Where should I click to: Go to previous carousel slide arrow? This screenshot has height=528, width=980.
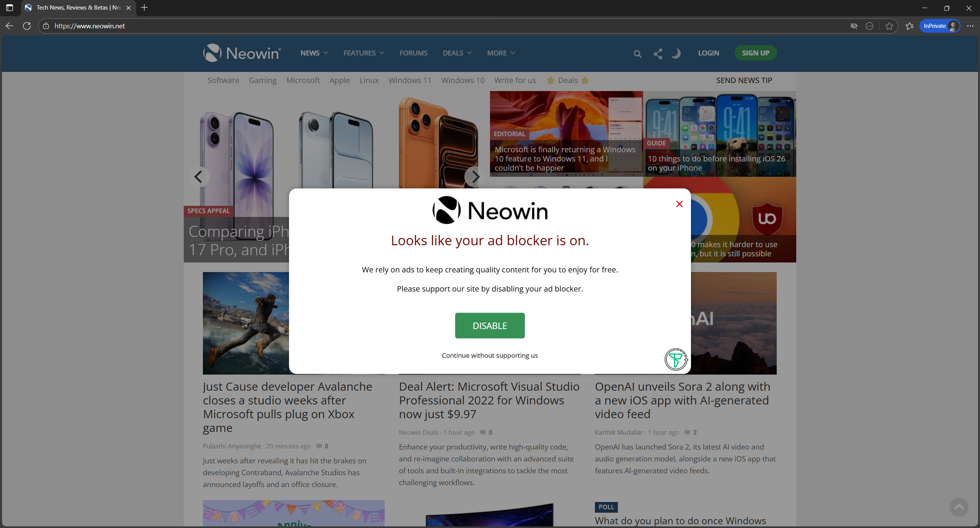[198, 177]
